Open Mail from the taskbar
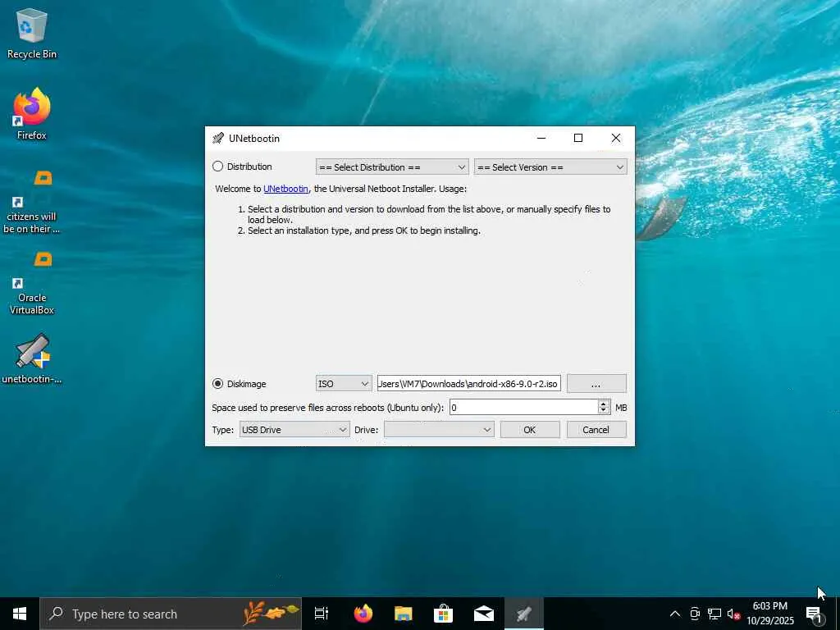This screenshot has height=630, width=840. [484, 614]
